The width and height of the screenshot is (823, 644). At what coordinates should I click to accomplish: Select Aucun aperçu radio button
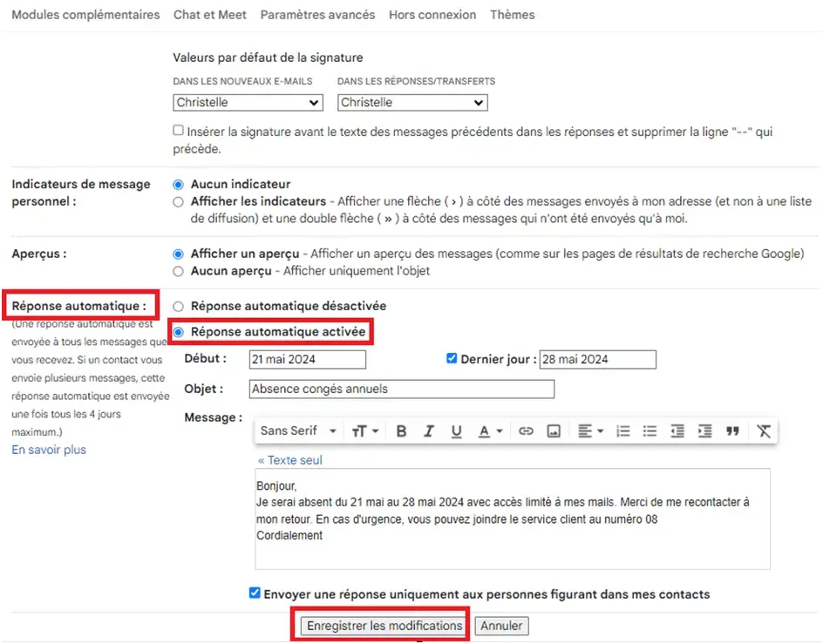[179, 271]
